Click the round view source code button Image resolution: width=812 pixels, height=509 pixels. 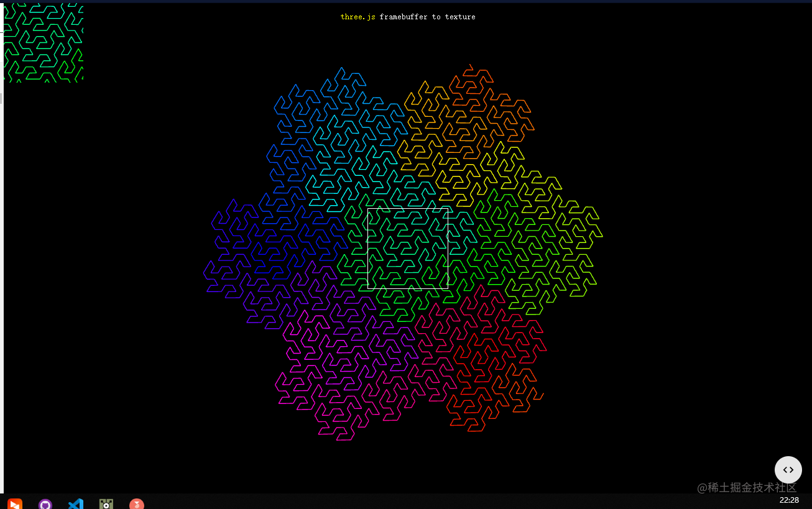788,470
